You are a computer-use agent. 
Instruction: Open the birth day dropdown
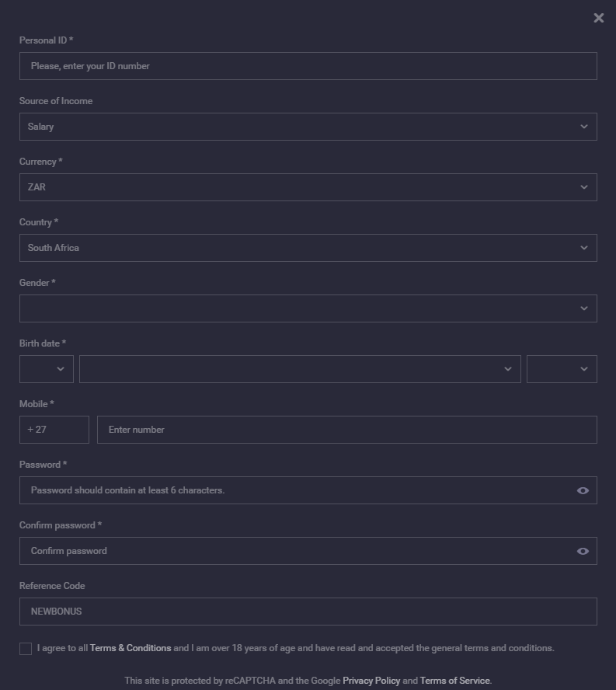coord(47,369)
